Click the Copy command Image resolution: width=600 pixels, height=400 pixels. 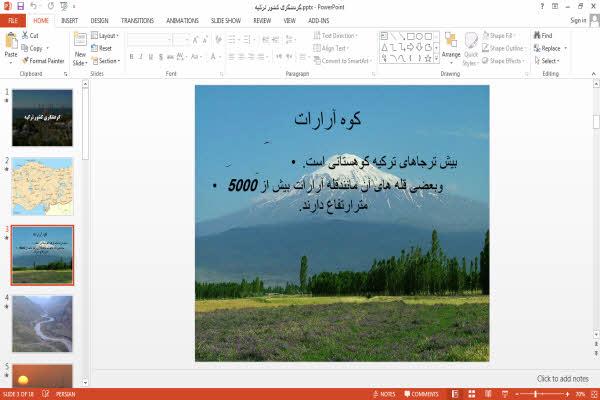point(32,48)
